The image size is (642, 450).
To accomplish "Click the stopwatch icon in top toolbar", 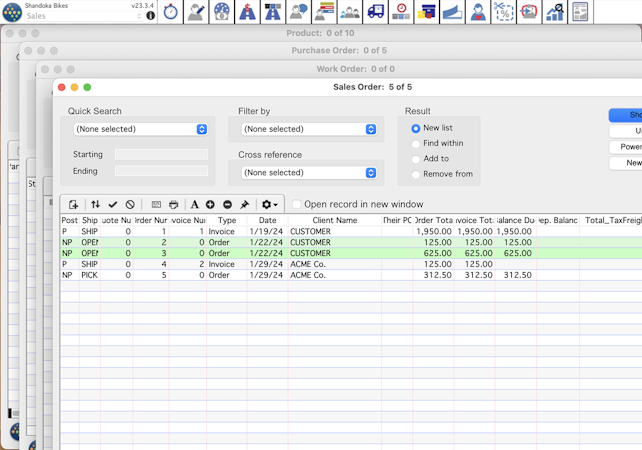I will [170, 12].
